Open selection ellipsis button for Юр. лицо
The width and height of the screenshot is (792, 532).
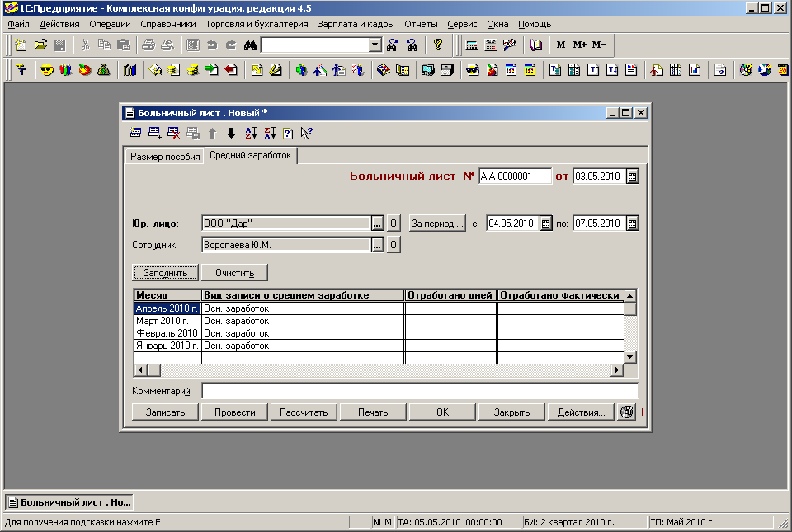pos(377,224)
